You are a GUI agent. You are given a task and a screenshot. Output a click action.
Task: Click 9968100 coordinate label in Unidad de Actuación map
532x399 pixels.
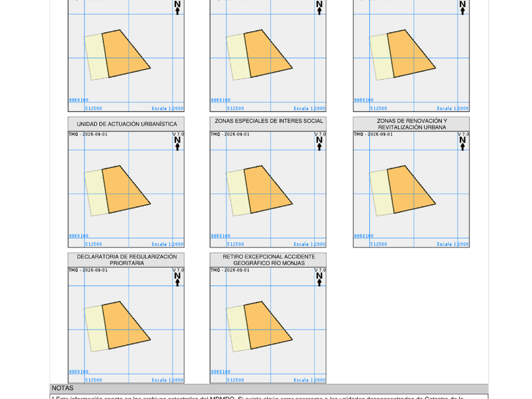point(79,236)
